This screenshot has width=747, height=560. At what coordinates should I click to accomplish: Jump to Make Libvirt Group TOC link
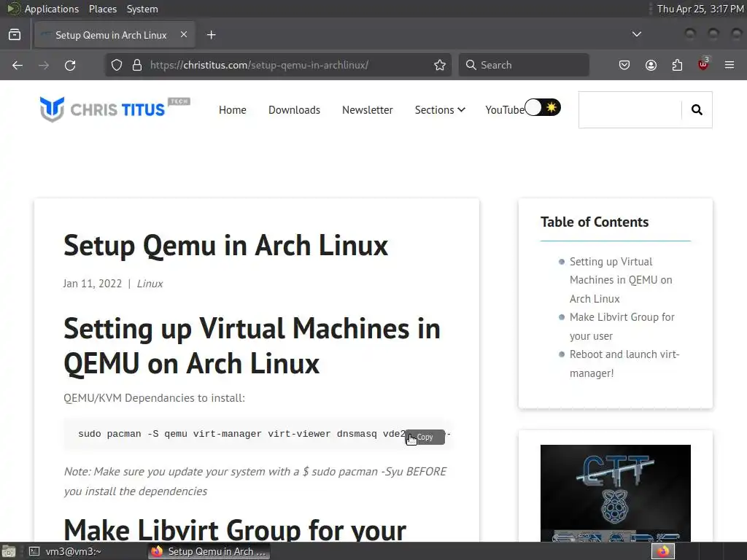[x=622, y=327]
